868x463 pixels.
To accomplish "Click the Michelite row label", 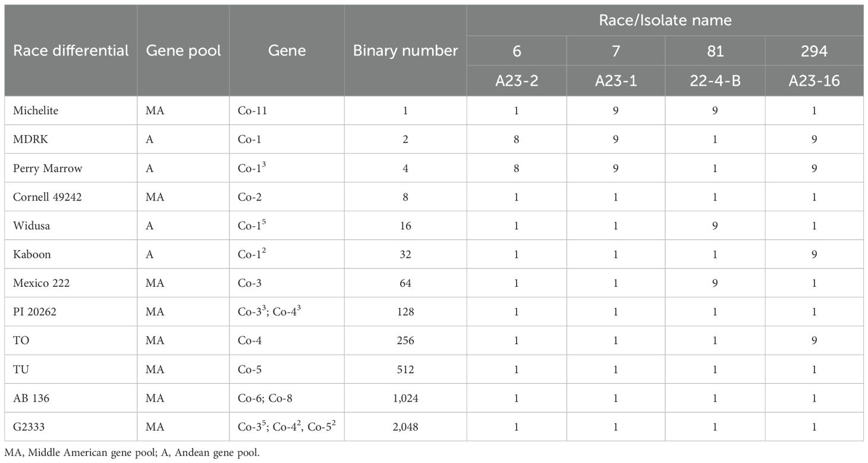I will pyautogui.click(x=33, y=111).
